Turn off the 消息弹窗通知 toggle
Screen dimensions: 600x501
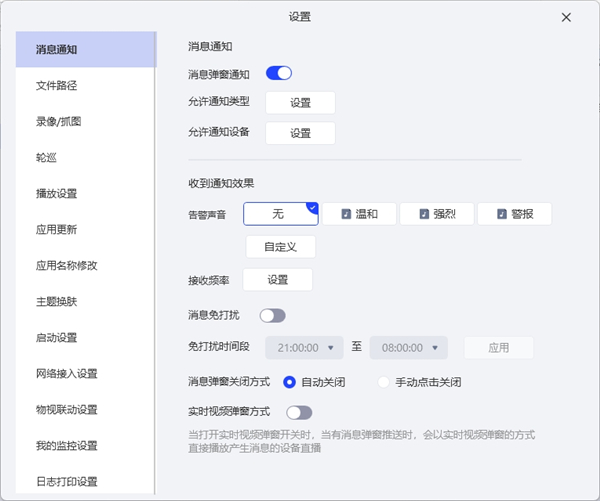pyautogui.click(x=279, y=73)
